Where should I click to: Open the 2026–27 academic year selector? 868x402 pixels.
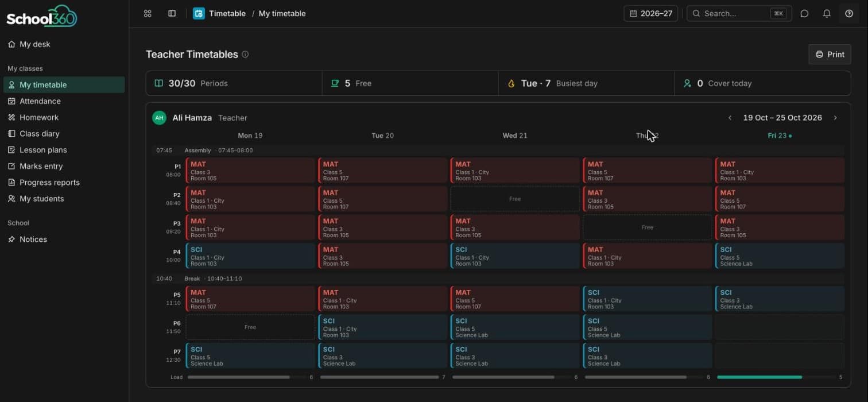pos(651,13)
